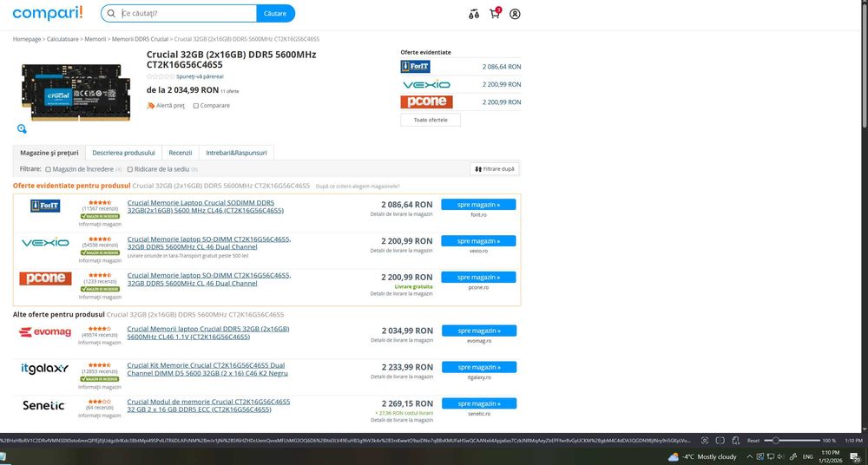The image size is (868, 465).
Task: Click the product star rating icons
Action: tap(161, 76)
